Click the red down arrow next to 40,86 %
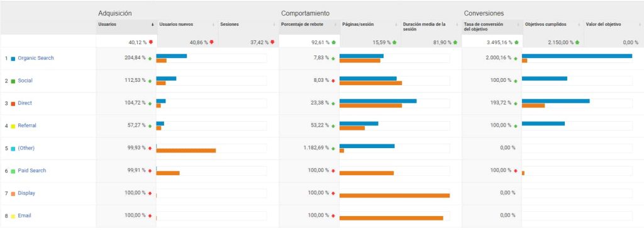The width and height of the screenshot is (644, 230). (211, 42)
